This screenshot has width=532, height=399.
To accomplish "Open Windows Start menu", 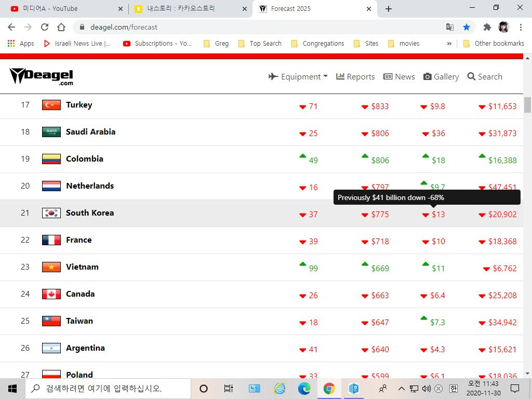I will point(12,388).
